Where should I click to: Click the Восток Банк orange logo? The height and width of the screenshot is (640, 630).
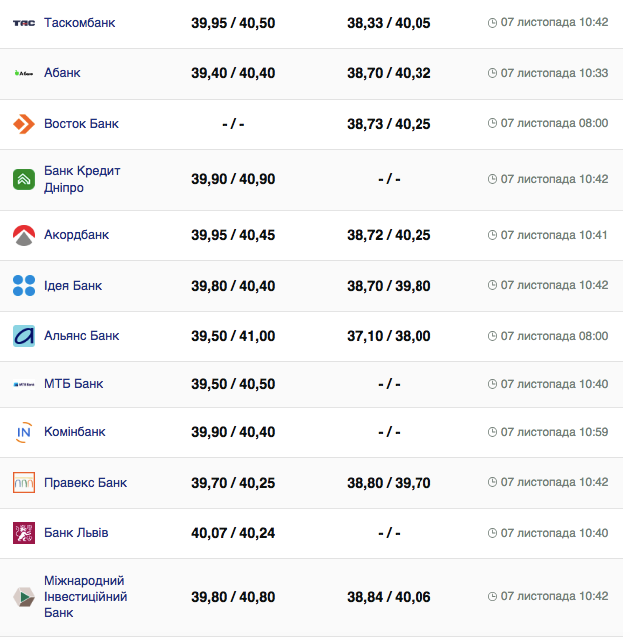tap(24, 124)
